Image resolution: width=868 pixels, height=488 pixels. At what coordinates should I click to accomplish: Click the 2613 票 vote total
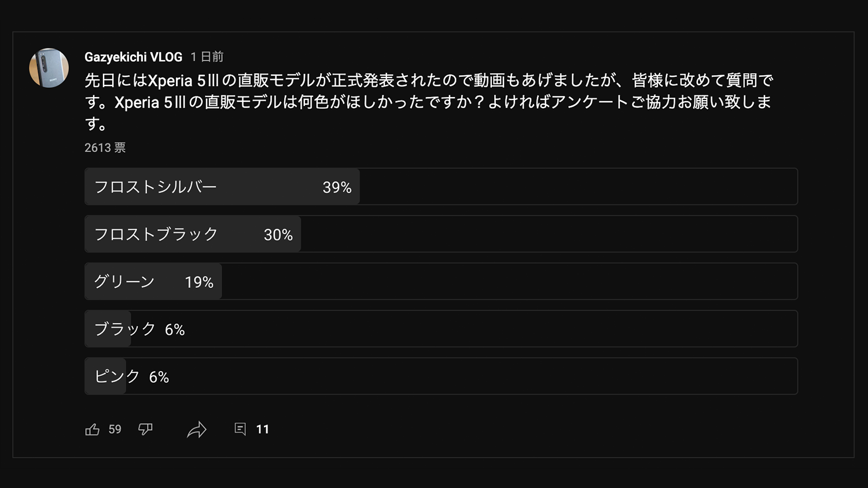[x=105, y=148]
